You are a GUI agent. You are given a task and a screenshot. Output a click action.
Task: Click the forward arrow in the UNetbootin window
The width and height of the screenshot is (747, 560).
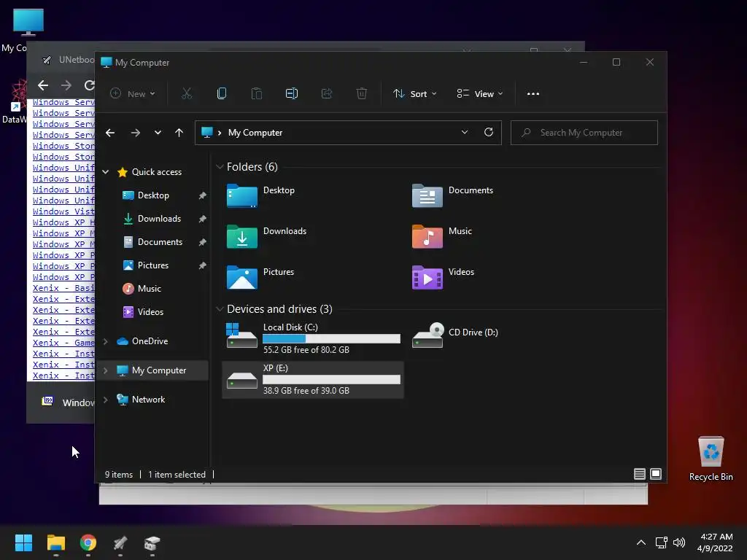pyautogui.click(x=66, y=85)
